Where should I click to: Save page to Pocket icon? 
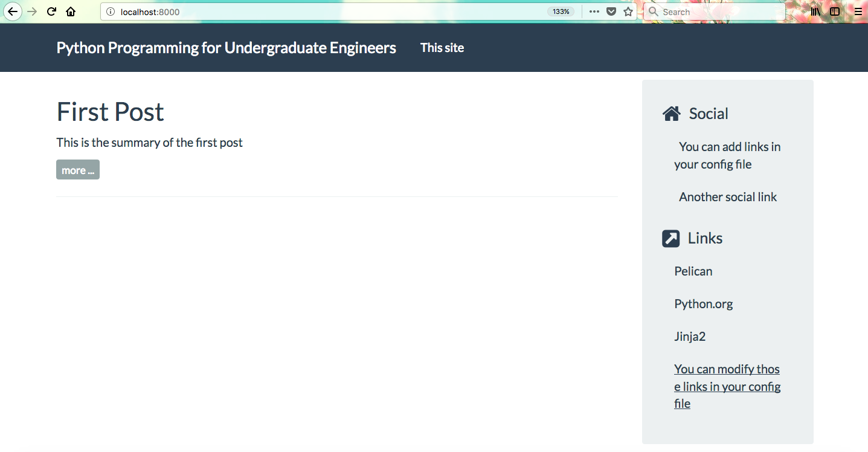point(611,11)
